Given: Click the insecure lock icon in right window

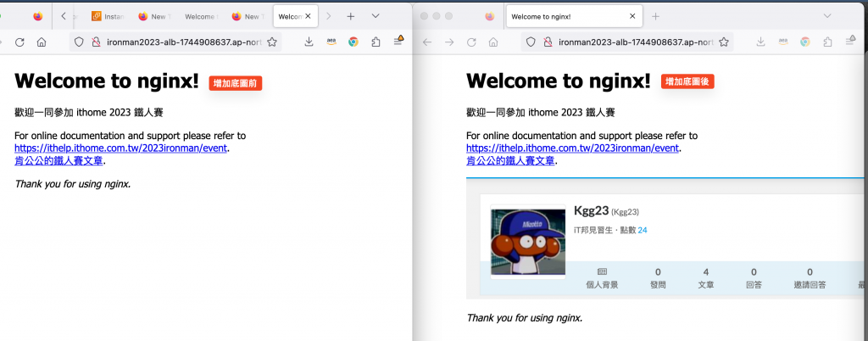Looking at the screenshot, I should pyautogui.click(x=547, y=42).
